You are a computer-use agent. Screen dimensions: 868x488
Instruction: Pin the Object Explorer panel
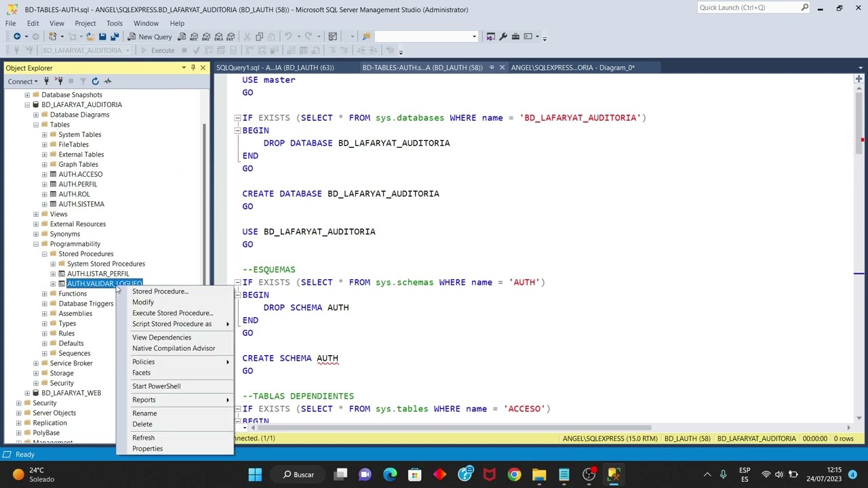(193, 68)
